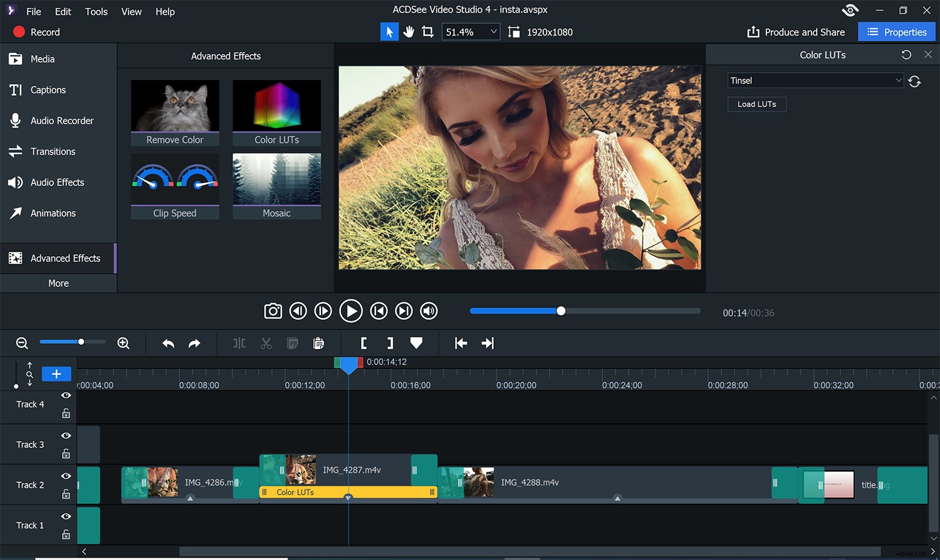Take a snapshot with the camera icon
940x560 pixels.
pyautogui.click(x=273, y=311)
